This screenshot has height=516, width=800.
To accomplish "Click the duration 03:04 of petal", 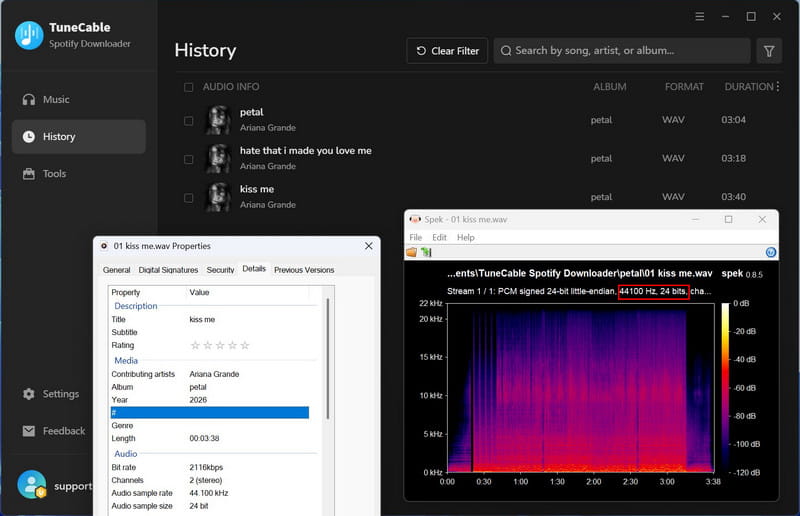I will click(733, 120).
